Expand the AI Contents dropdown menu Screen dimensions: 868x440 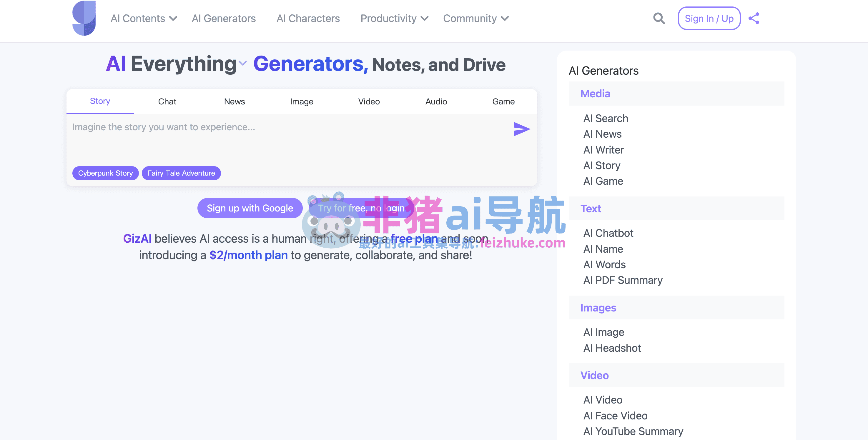click(144, 18)
